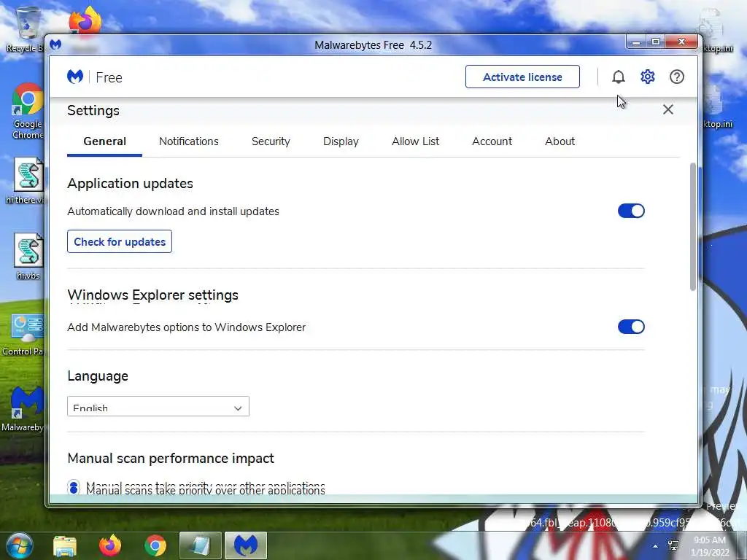Open the Windows Start orb
The height and width of the screenshot is (560, 747).
[19, 545]
